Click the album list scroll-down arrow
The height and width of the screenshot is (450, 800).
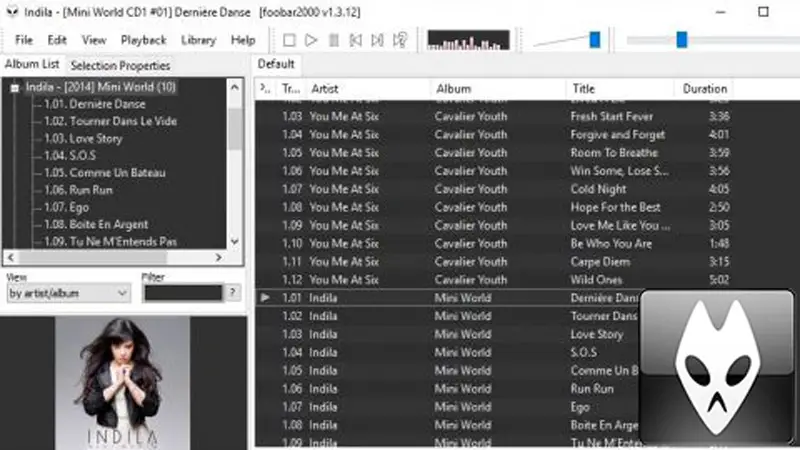coord(235,241)
